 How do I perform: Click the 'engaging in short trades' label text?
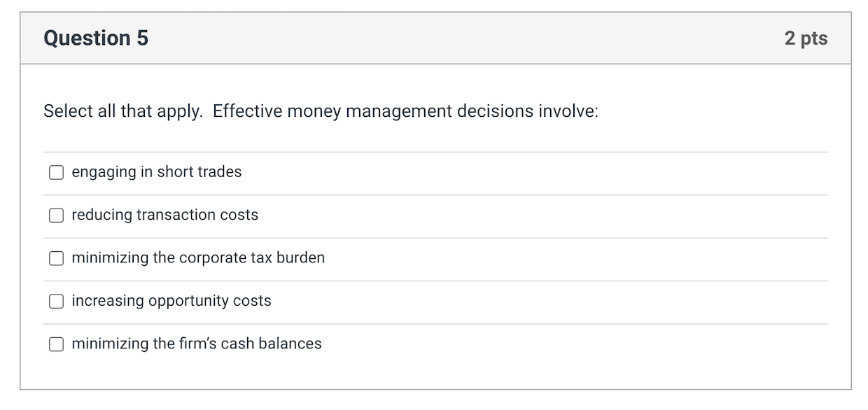click(156, 172)
